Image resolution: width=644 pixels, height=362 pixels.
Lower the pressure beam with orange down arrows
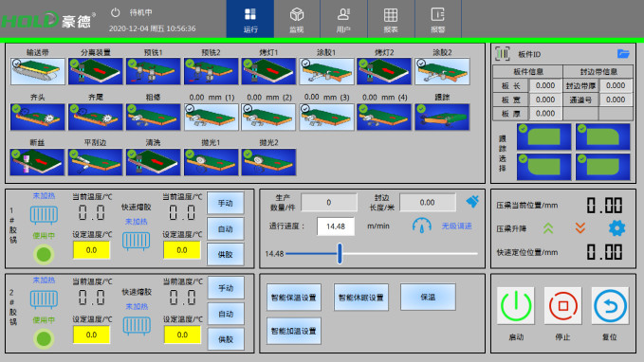(580, 228)
